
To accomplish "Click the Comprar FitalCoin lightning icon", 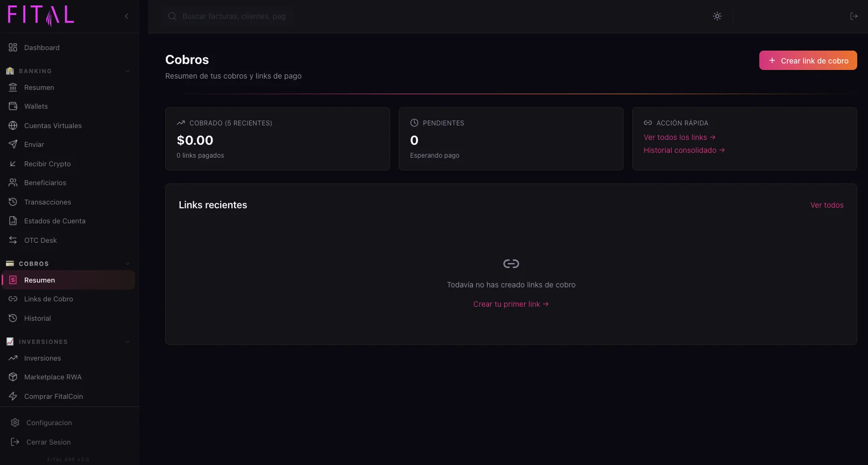I will (13, 396).
